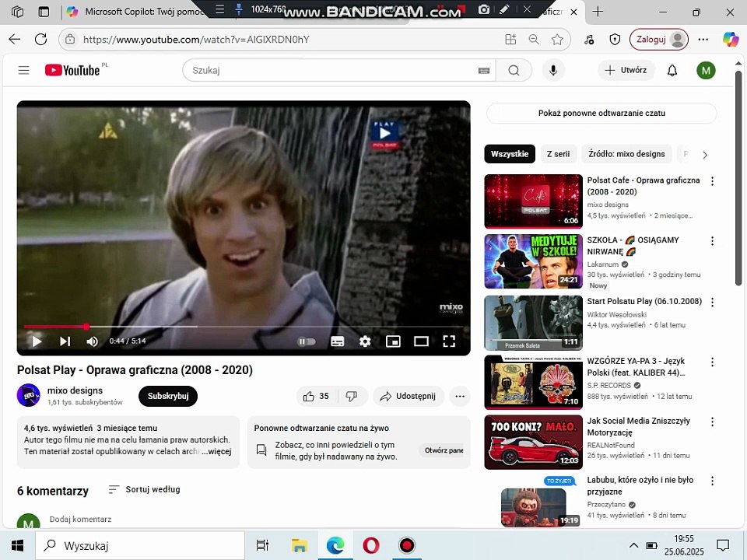
Task: Select the Źródło: mixo designs chip
Action: [626, 154]
